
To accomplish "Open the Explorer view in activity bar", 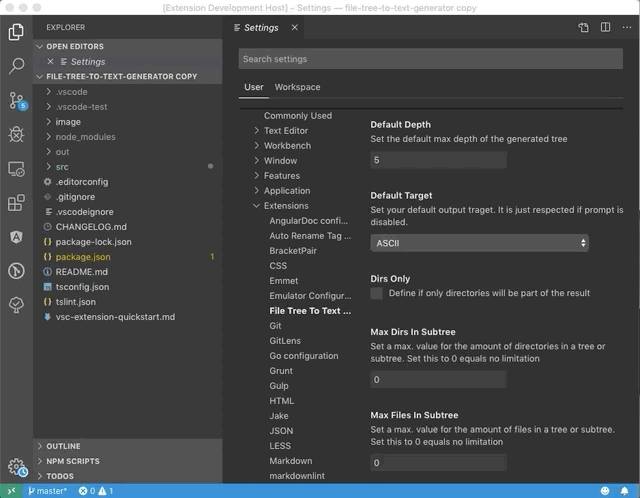I will tap(16, 32).
